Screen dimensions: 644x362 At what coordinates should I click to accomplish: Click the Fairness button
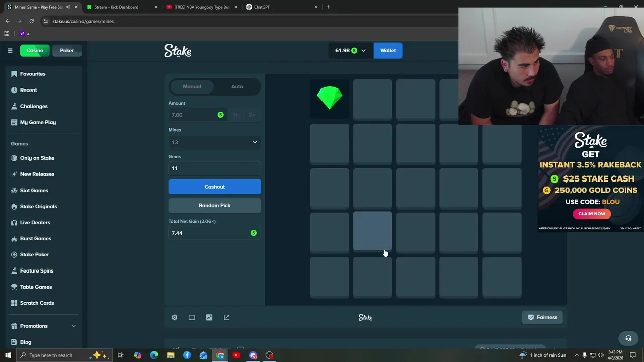click(542, 317)
